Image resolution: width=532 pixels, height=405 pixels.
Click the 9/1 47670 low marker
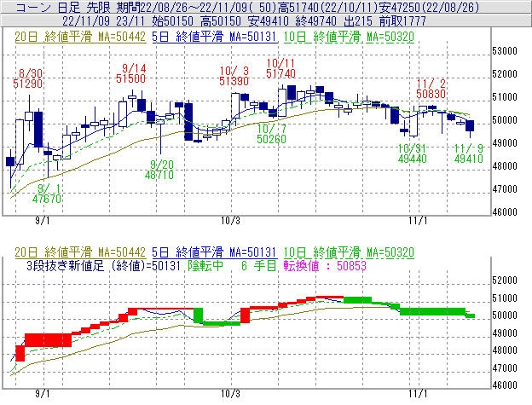[47, 194]
